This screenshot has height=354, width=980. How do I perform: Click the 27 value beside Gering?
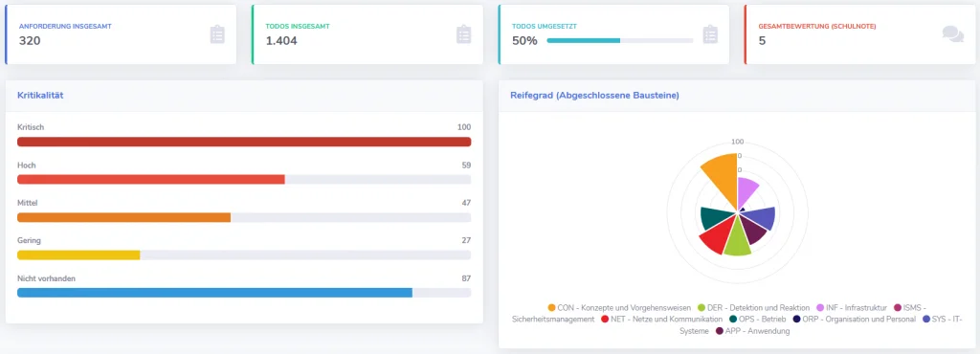pyautogui.click(x=466, y=240)
